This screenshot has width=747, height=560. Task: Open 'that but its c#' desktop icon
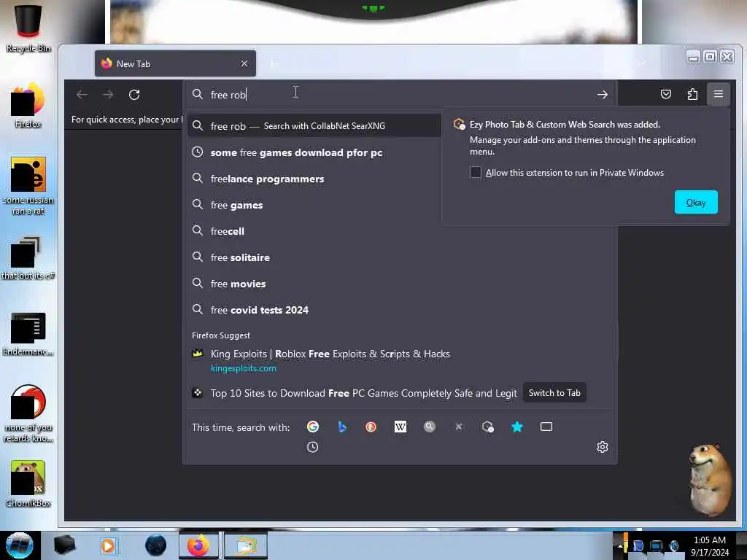(x=28, y=257)
